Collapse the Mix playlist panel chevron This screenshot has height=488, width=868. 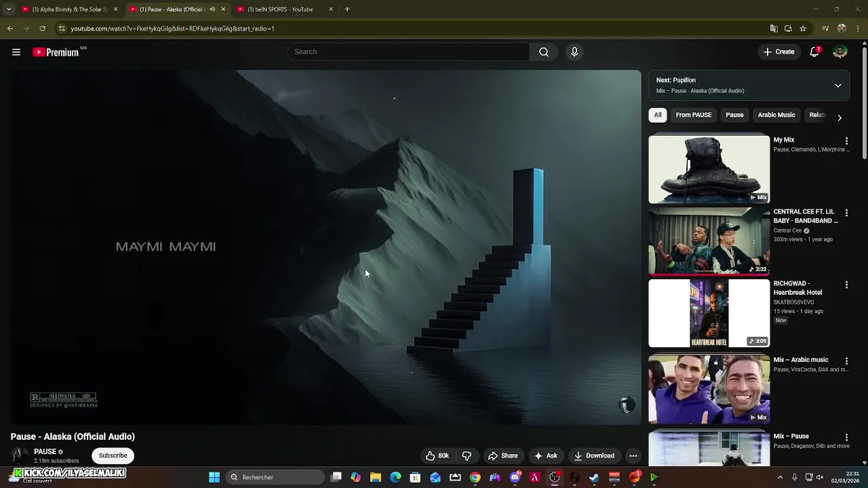click(x=838, y=86)
